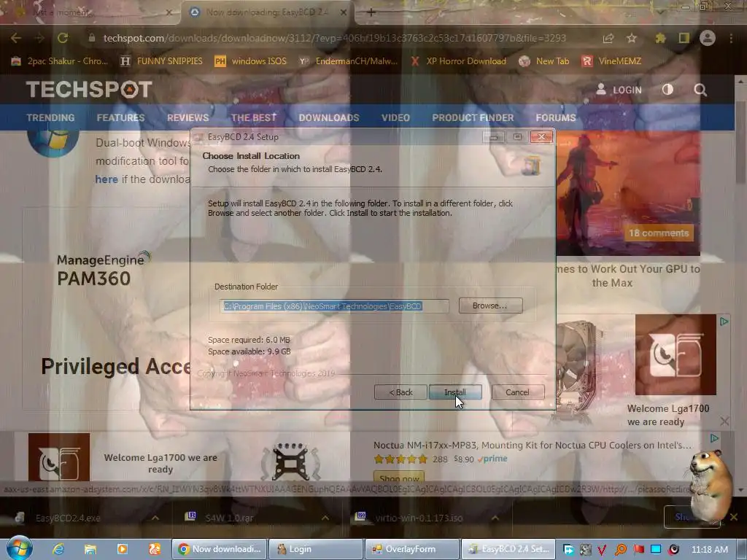The height and width of the screenshot is (560, 747).
Task: Open the EndermanCH/Malw... bookmark
Action: pyautogui.click(x=348, y=61)
